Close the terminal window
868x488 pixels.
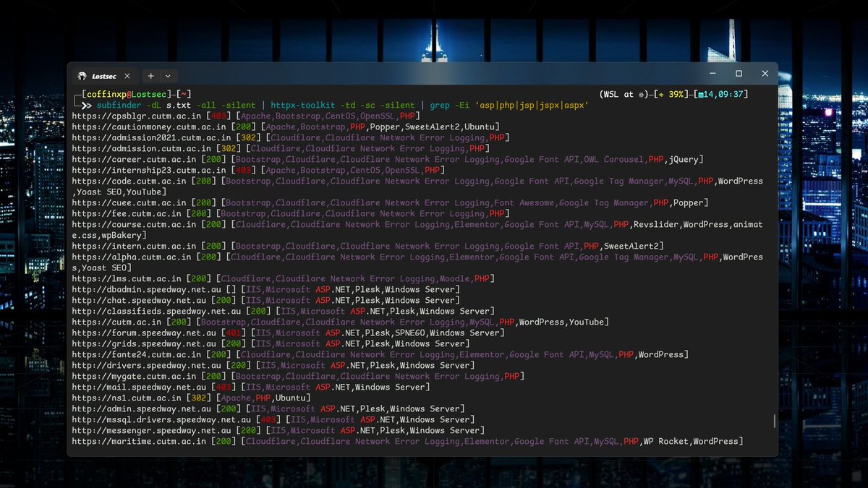[x=765, y=74]
